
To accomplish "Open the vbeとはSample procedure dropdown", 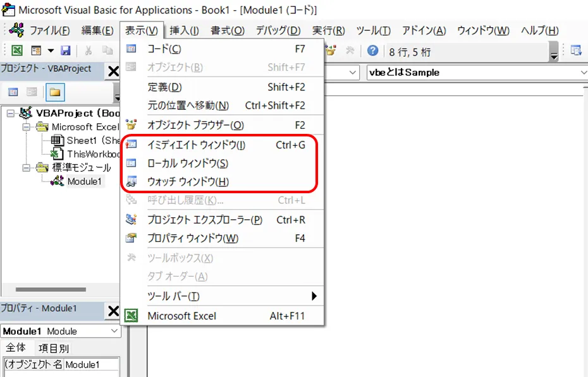I will (x=582, y=73).
